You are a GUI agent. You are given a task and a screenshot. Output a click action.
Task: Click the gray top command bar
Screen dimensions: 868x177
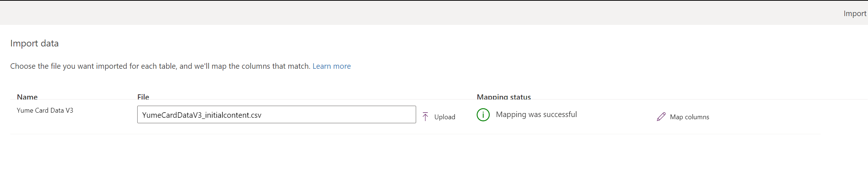click(x=420, y=13)
